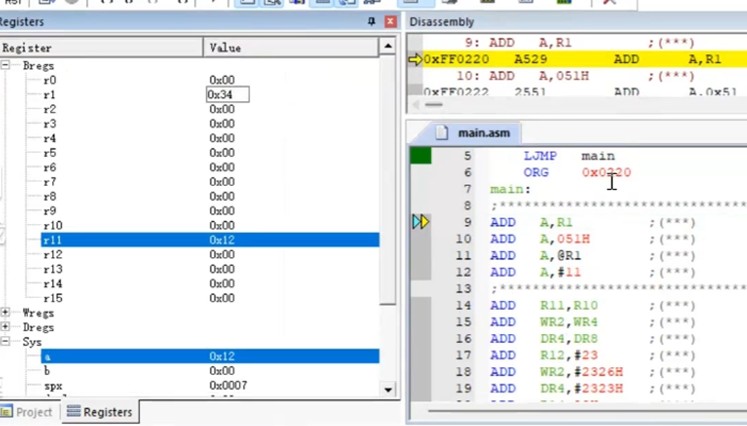Screen dimensions: 747x426
Task: Collapse the Bregs register group
Action: (6, 66)
